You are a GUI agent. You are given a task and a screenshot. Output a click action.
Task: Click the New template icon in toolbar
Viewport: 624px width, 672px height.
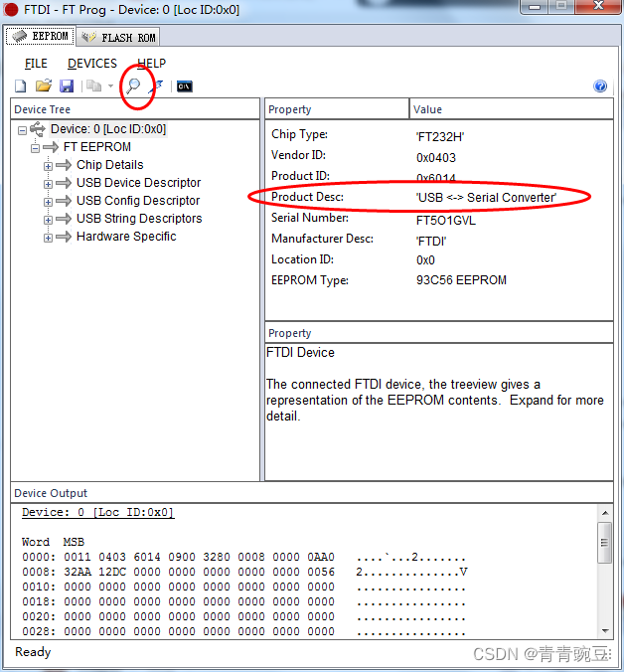[20, 86]
